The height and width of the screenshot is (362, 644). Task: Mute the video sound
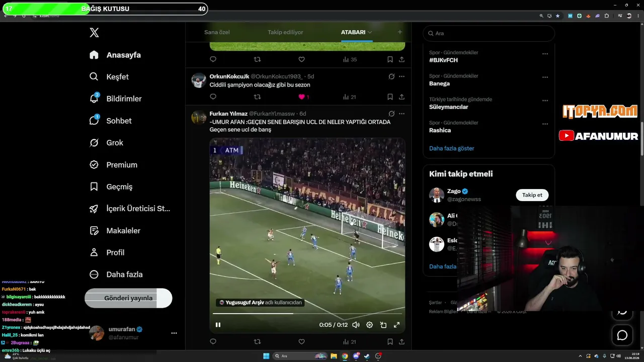(x=356, y=325)
